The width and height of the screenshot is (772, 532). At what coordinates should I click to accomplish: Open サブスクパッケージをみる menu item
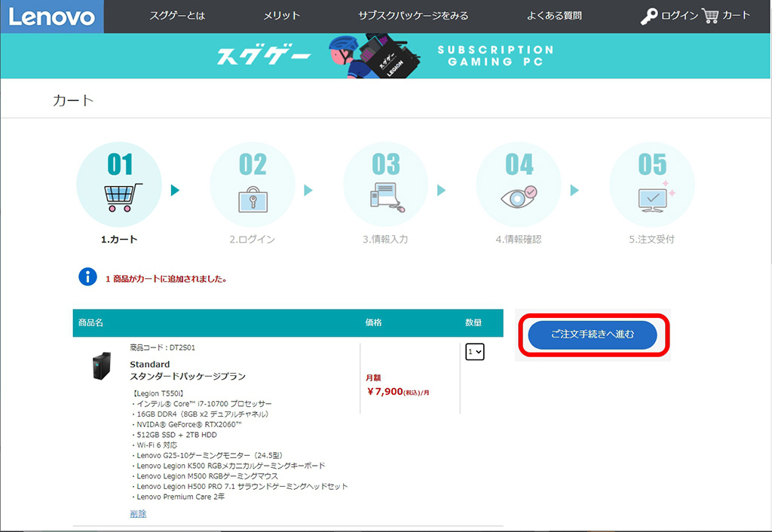pyautogui.click(x=413, y=16)
